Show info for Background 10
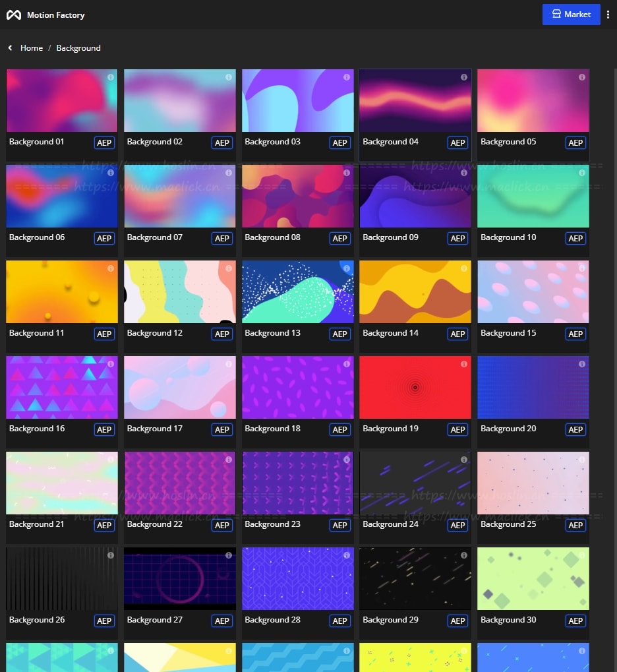617x672 pixels. pyautogui.click(x=581, y=173)
